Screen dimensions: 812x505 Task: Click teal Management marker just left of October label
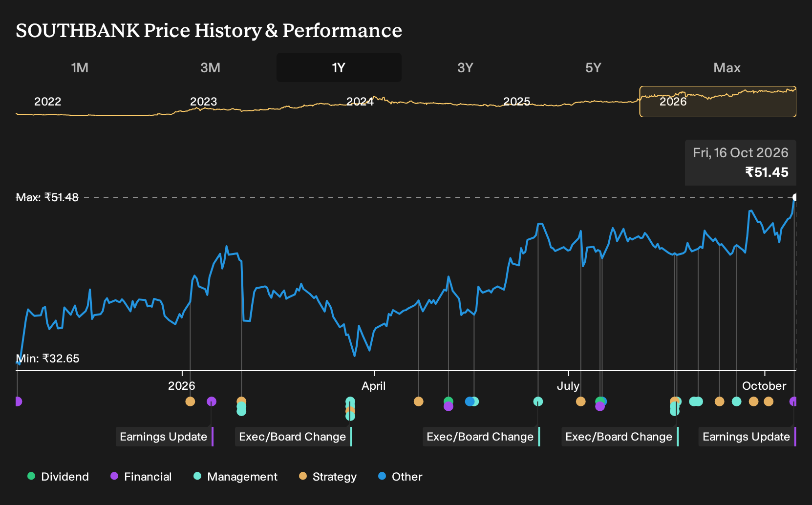pos(736,401)
